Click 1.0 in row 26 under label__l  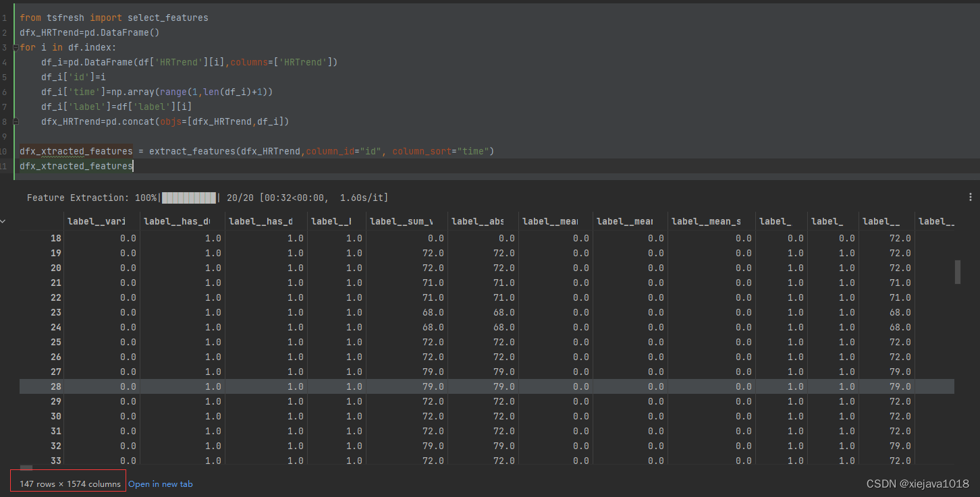(354, 357)
